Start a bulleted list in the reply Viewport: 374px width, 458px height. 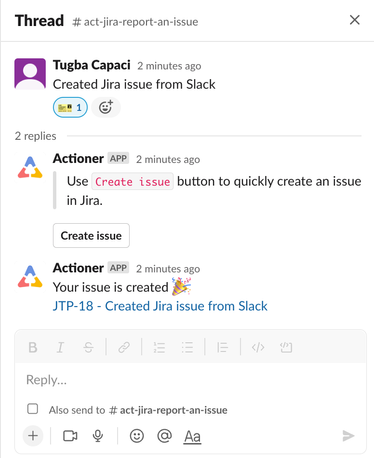pos(187,348)
